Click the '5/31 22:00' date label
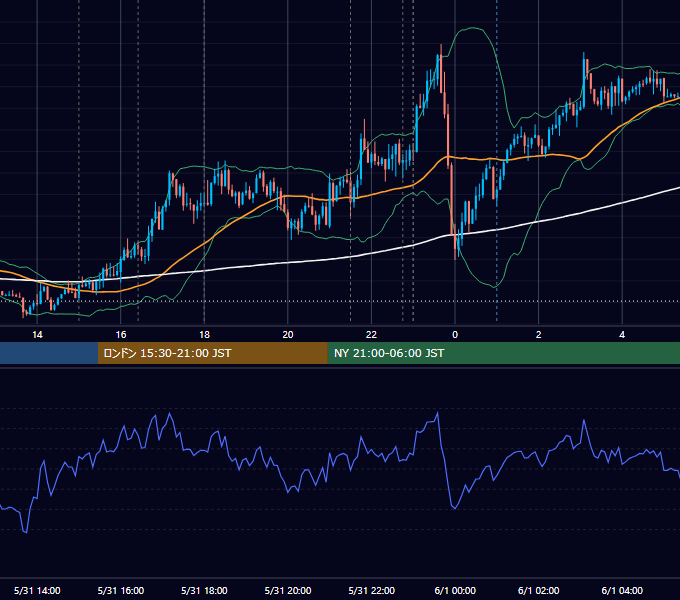 372,590
